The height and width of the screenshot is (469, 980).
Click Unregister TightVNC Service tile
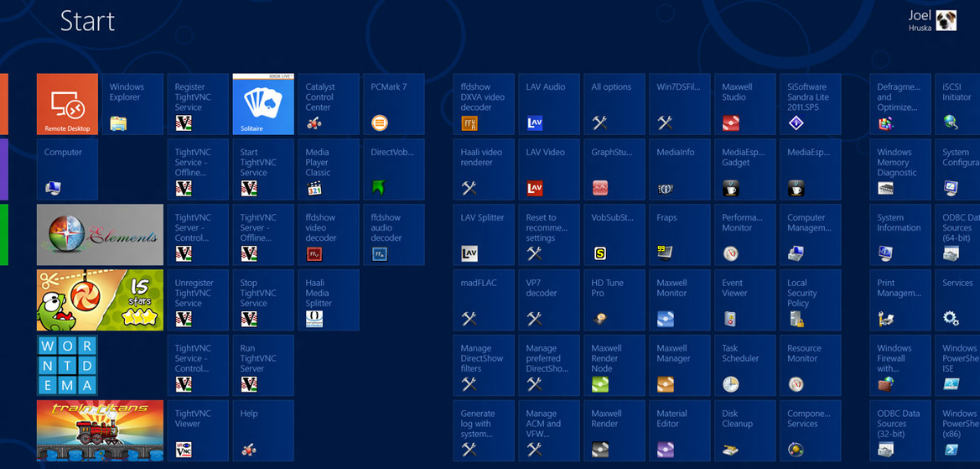click(x=198, y=300)
